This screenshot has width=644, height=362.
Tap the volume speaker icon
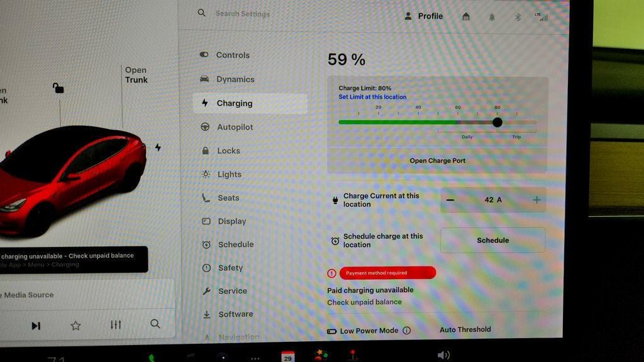[x=443, y=355]
